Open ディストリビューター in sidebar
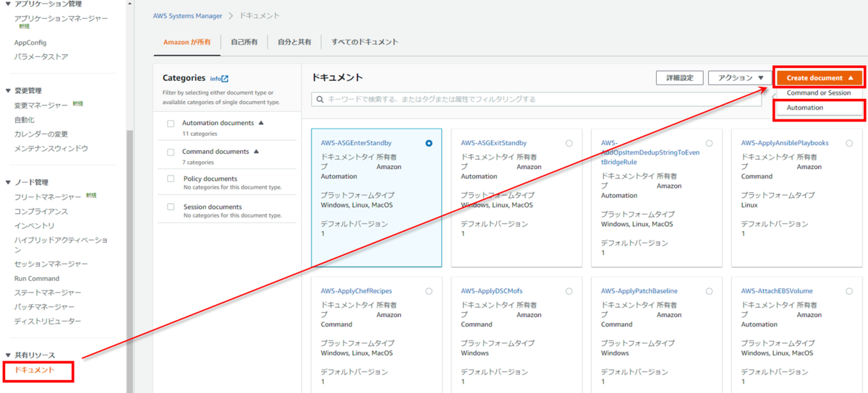Screen dimensions: 868x393 [x=48, y=321]
